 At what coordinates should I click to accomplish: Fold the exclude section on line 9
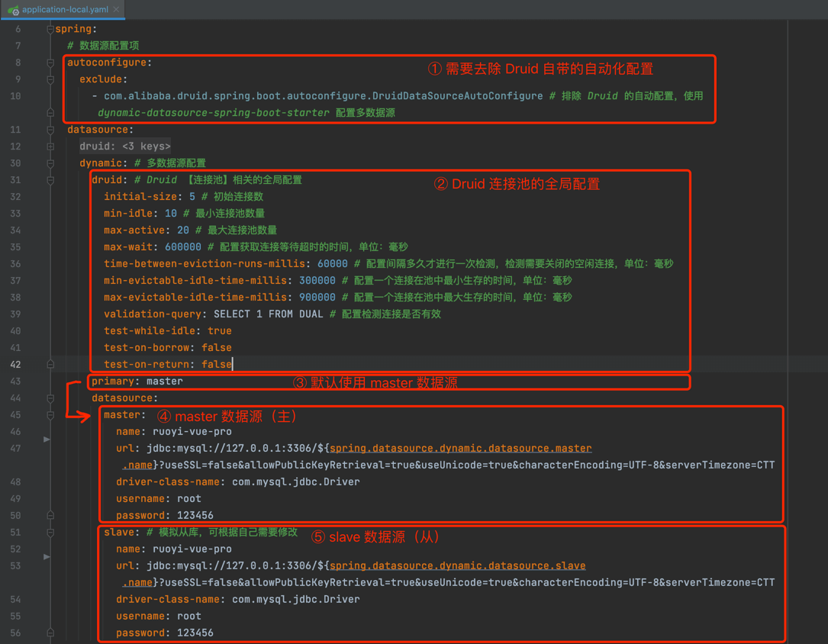(x=50, y=79)
